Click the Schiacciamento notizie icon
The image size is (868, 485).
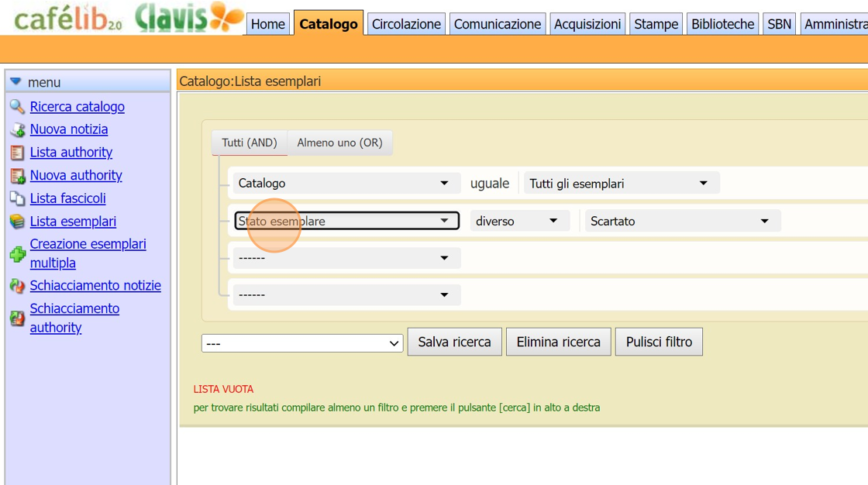17,286
